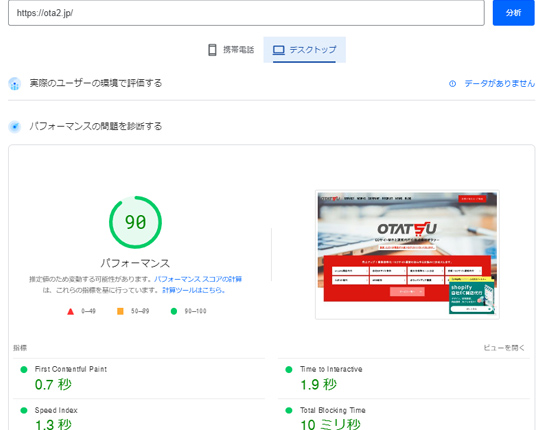540x430 pixels.
Task: Click the performance diagnosis section icon
Action: tap(14, 127)
